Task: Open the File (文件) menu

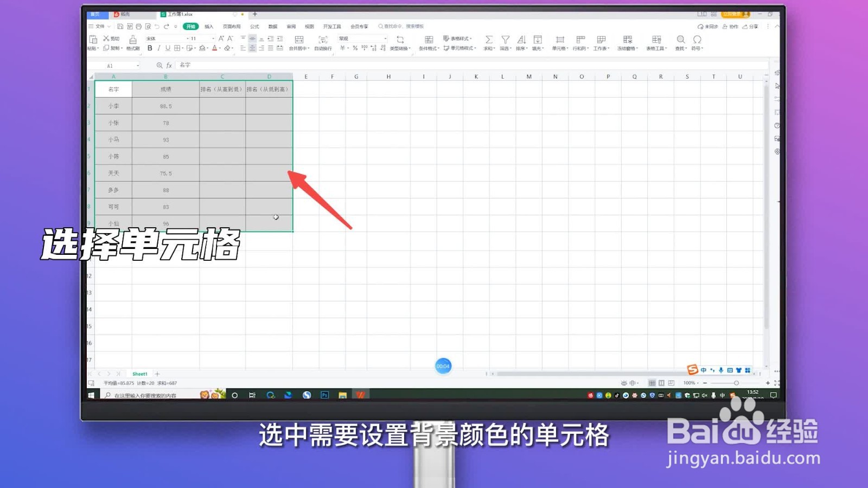Action: click(x=100, y=27)
